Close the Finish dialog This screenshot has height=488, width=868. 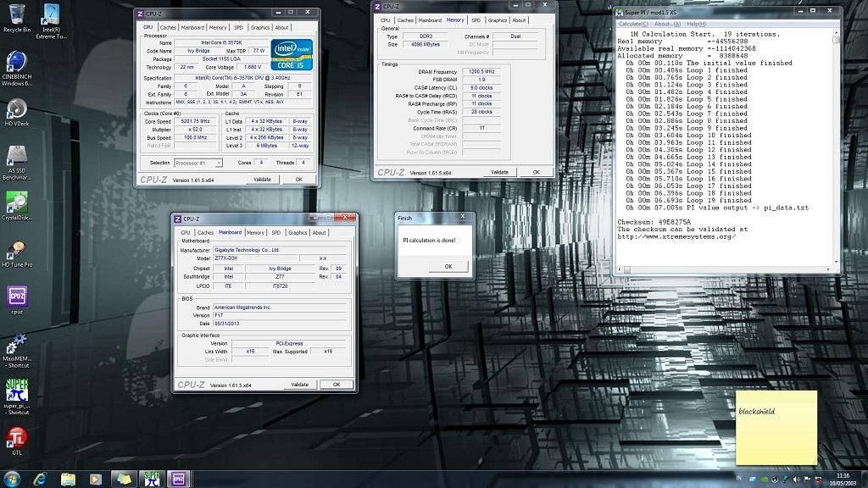coord(463,216)
